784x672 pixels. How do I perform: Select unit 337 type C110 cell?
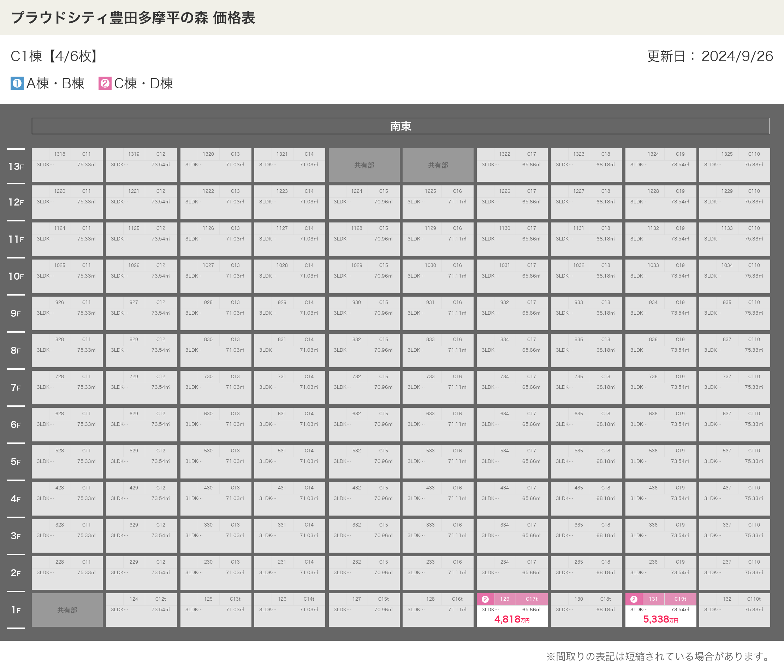pyautogui.click(x=735, y=536)
